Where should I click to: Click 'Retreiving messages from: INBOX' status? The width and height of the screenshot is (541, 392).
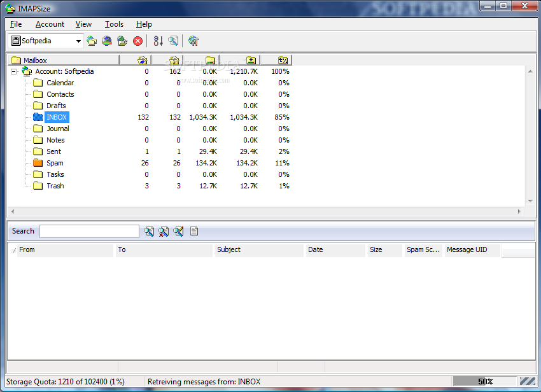tap(204, 382)
